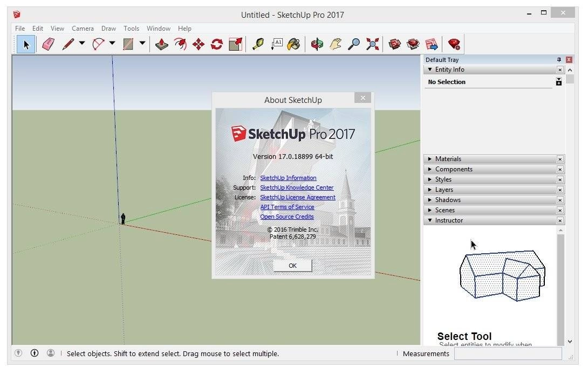This screenshot has width=588, height=375.
Task: Click the Zoom Extents tool
Action: [x=372, y=45]
